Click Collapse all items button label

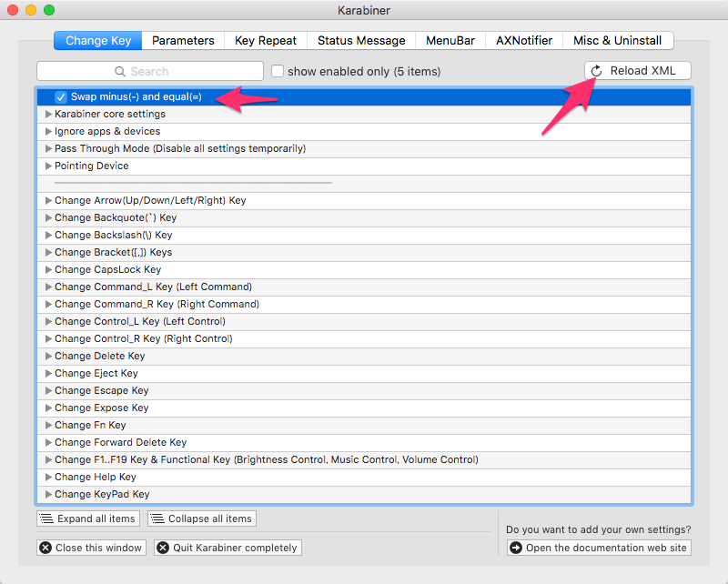210,519
